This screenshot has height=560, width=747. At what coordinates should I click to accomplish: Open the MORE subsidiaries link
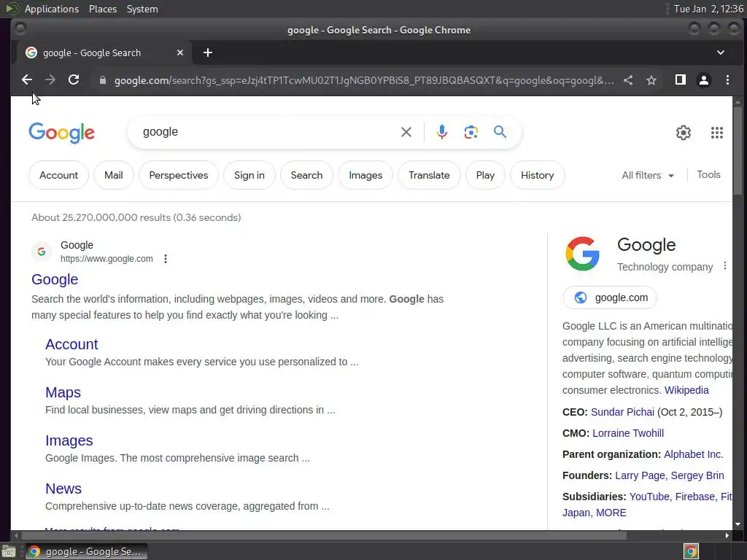click(x=611, y=513)
